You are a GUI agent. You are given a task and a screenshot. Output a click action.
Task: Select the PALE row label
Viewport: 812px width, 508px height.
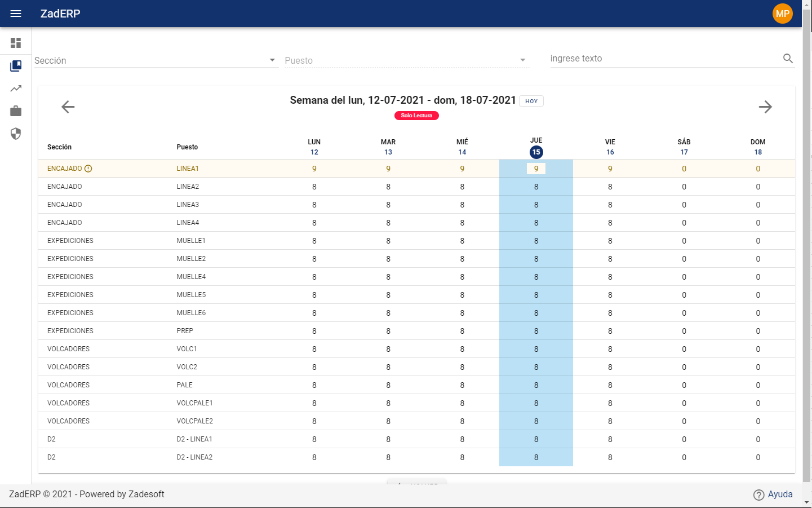pyautogui.click(x=184, y=385)
